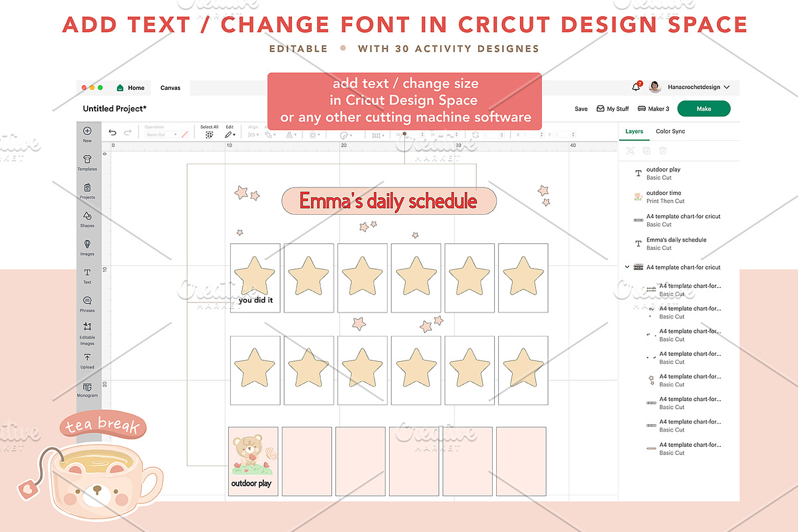Click the New project icon
Viewport: 798px width, 532px height.
click(87, 132)
